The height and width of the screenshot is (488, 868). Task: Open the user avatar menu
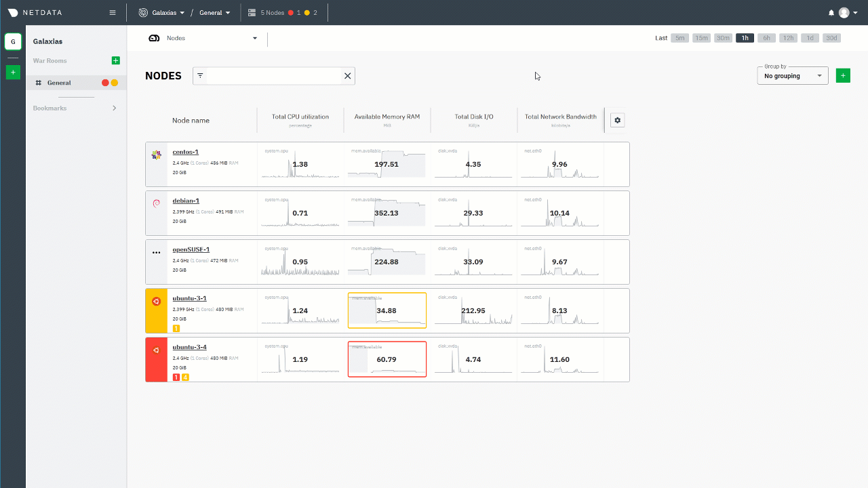[848, 13]
